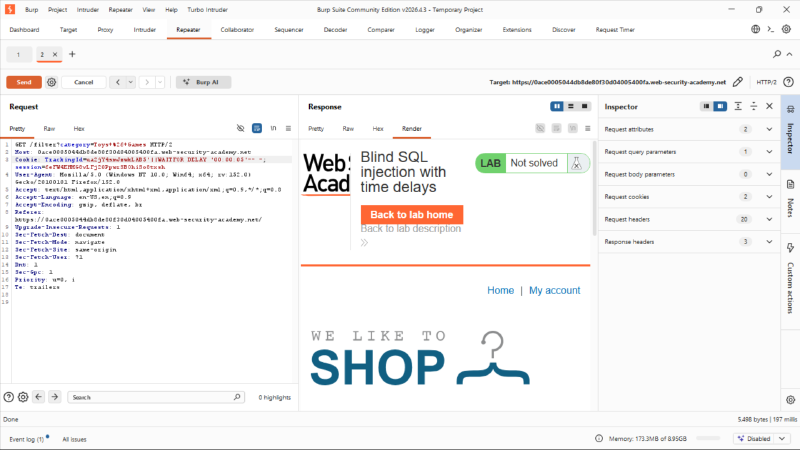Select side-by-side response layout
Viewport: 800px width, 450px height.
click(557, 106)
